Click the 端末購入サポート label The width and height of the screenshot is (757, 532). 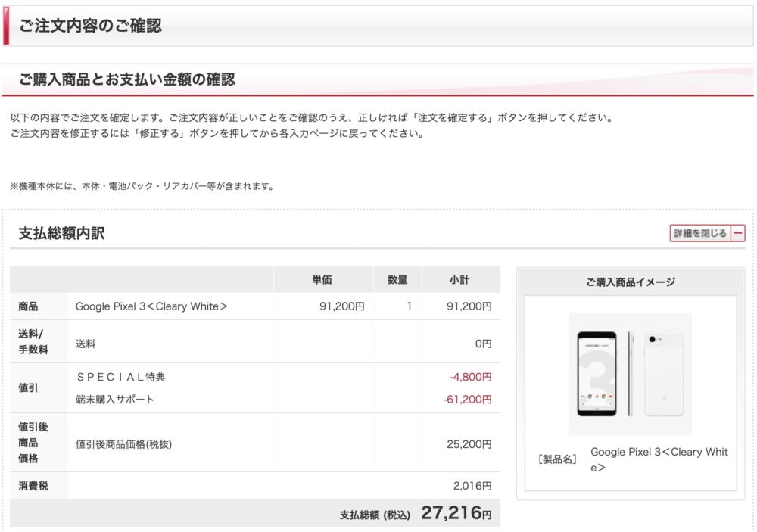pos(115,400)
